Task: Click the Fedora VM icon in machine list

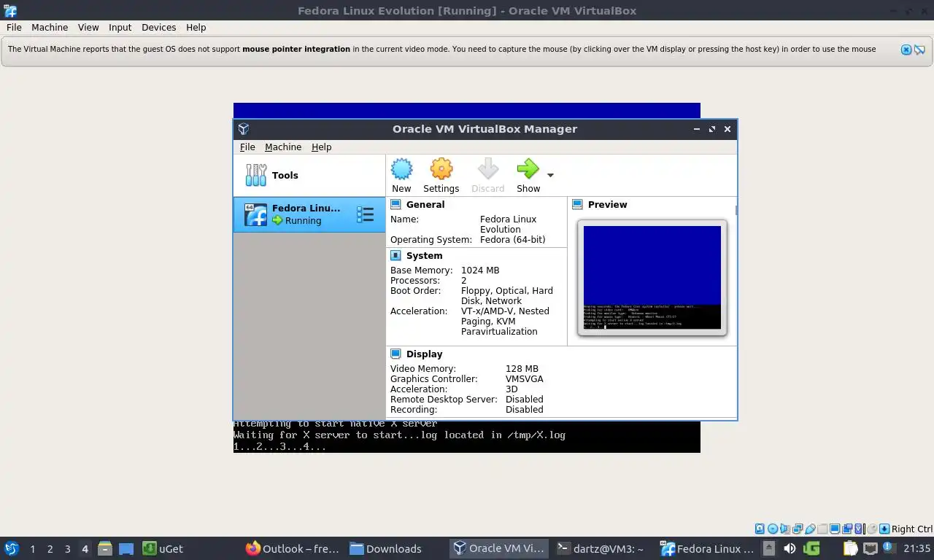Action: point(255,214)
